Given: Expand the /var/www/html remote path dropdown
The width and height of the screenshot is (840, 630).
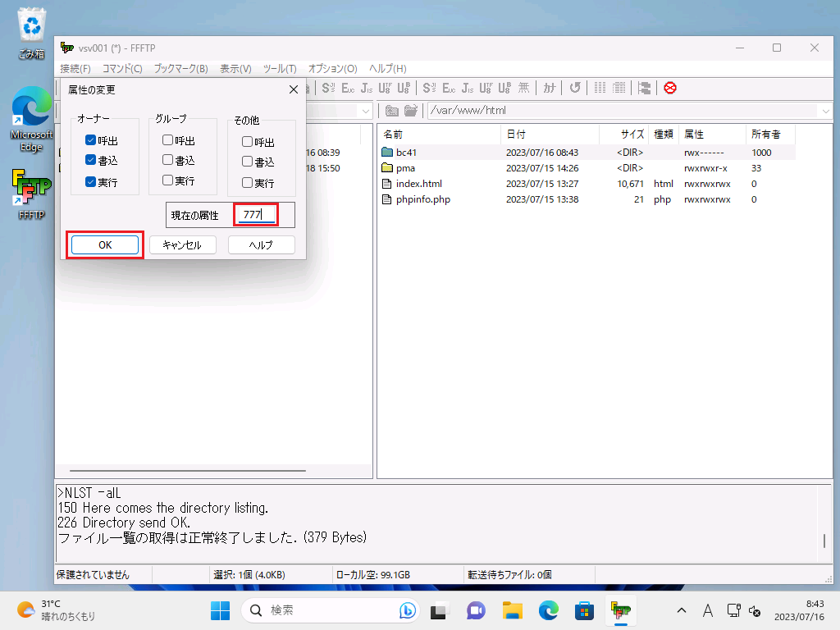Looking at the screenshot, I should click(x=824, y=111).
